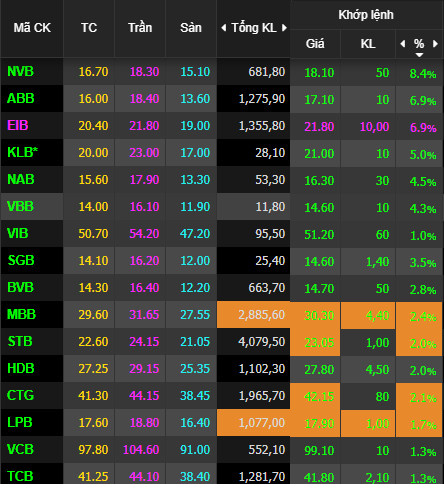Click STB matched price 23.05
Screen dimensions: 444x484
point(319,343)
